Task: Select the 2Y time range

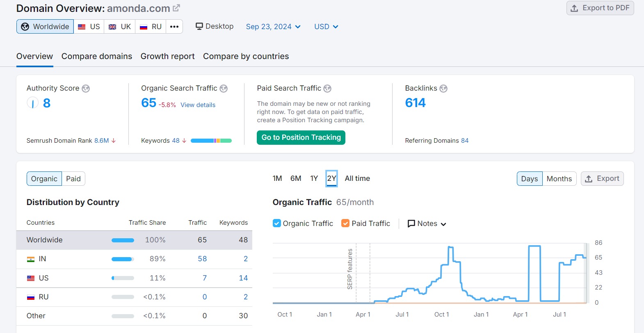Action: pyautogui.click(x=332, y=178)
